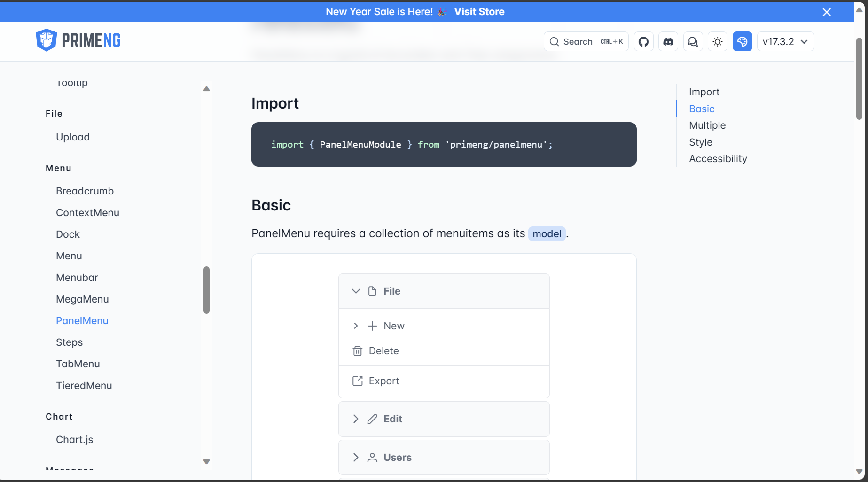Select the New menu item label
The image size is (868, 482).
click(x=394, y=326)
